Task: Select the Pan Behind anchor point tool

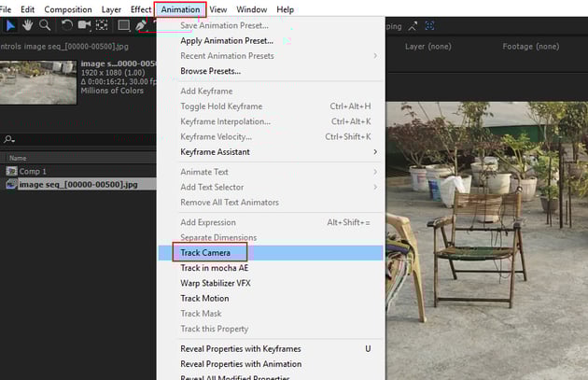Action: (102, 25)
